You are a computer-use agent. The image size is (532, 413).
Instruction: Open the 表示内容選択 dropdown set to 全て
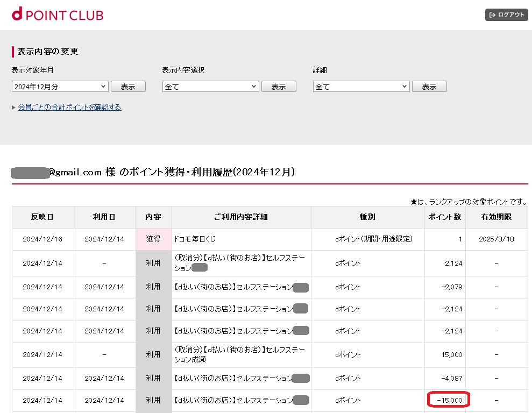(211, 87)
